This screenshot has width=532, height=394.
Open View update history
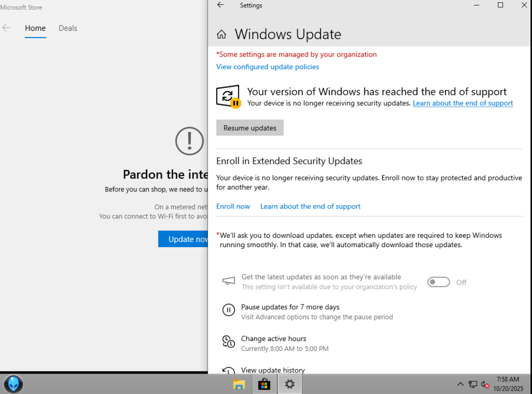273,370
